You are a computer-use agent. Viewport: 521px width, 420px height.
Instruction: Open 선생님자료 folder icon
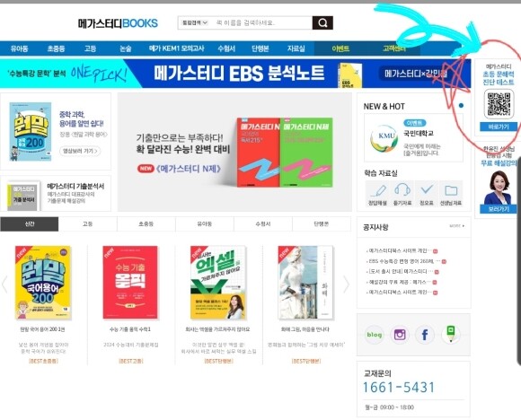point(451,194)
